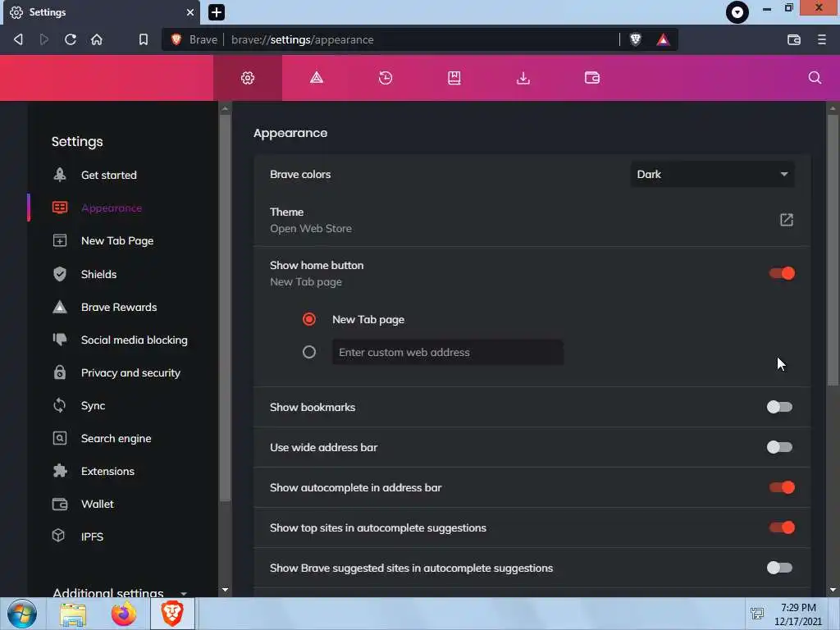Go to the home page button

pos(97,39)
